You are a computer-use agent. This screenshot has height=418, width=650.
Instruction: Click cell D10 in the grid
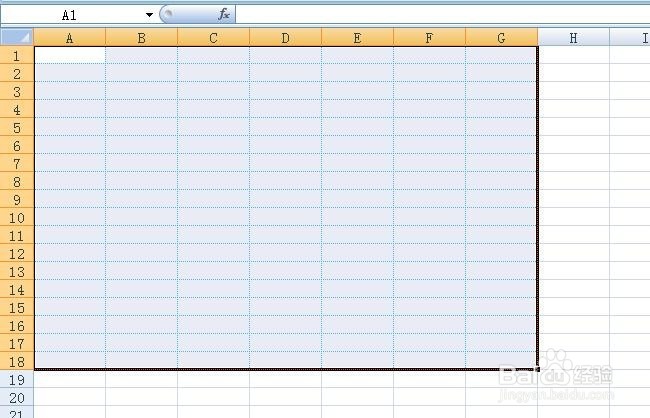point(286,217)
